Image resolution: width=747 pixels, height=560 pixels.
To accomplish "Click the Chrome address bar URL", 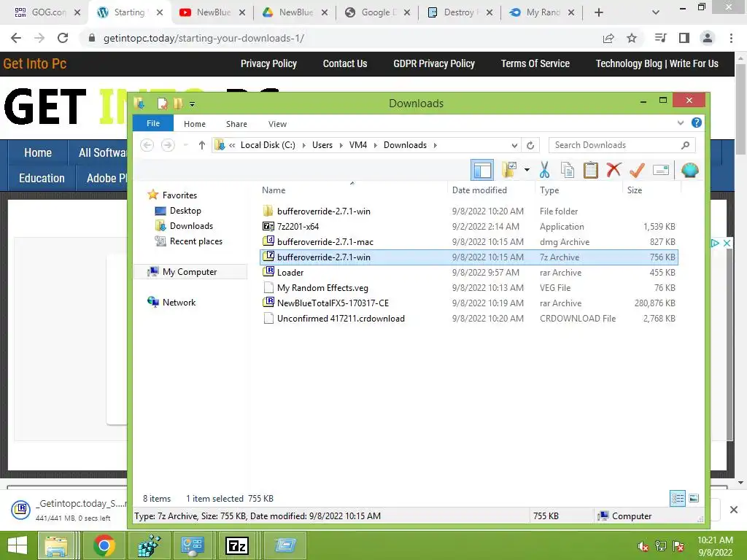I will [x=204, y=38].
